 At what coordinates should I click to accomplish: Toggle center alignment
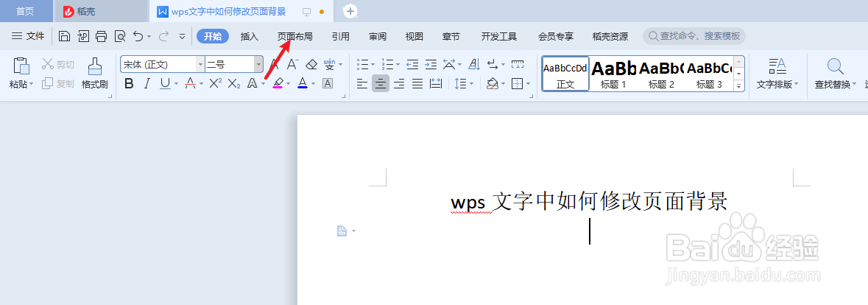381,83
